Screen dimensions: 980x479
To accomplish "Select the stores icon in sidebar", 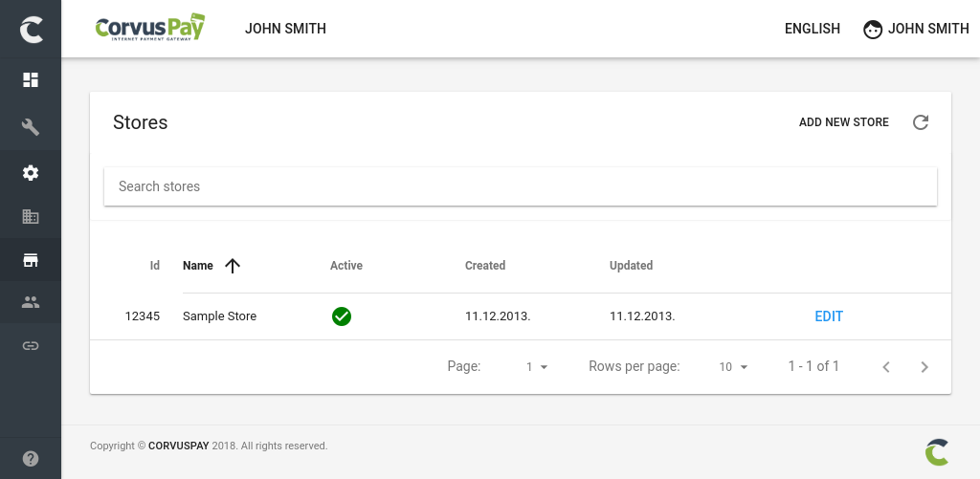I will point(31,260).
